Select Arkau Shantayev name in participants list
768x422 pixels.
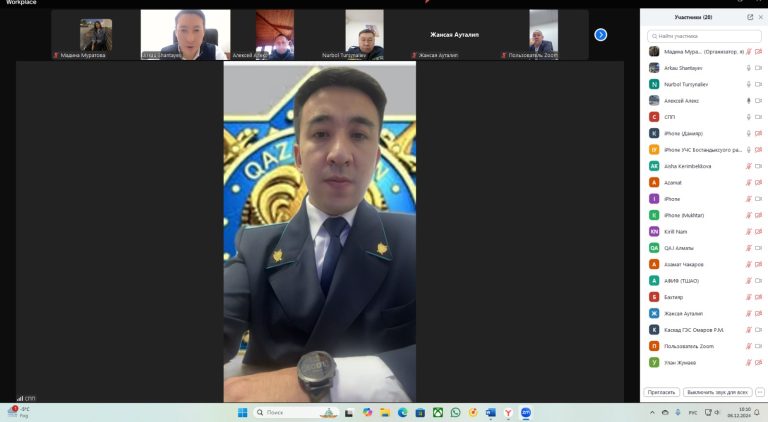point(683,68)
